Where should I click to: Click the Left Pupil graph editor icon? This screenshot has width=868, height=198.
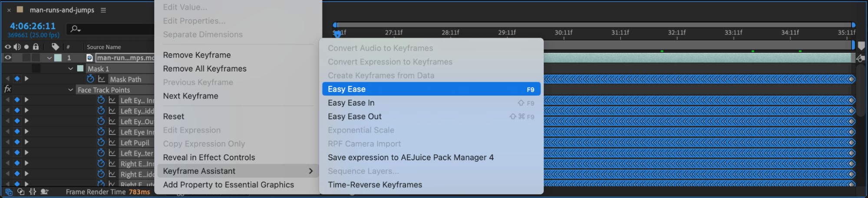tap(112, 143)
